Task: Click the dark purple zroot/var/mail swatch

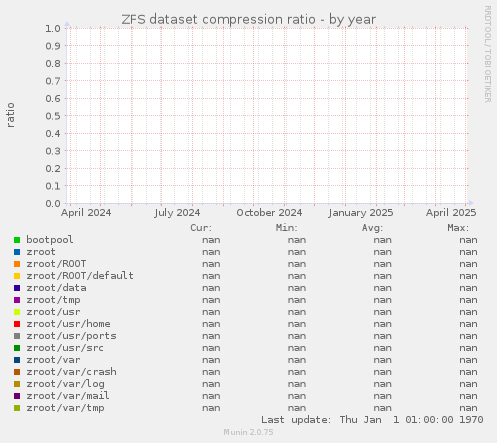Action: pyautogui.click(x=17, y=396)
